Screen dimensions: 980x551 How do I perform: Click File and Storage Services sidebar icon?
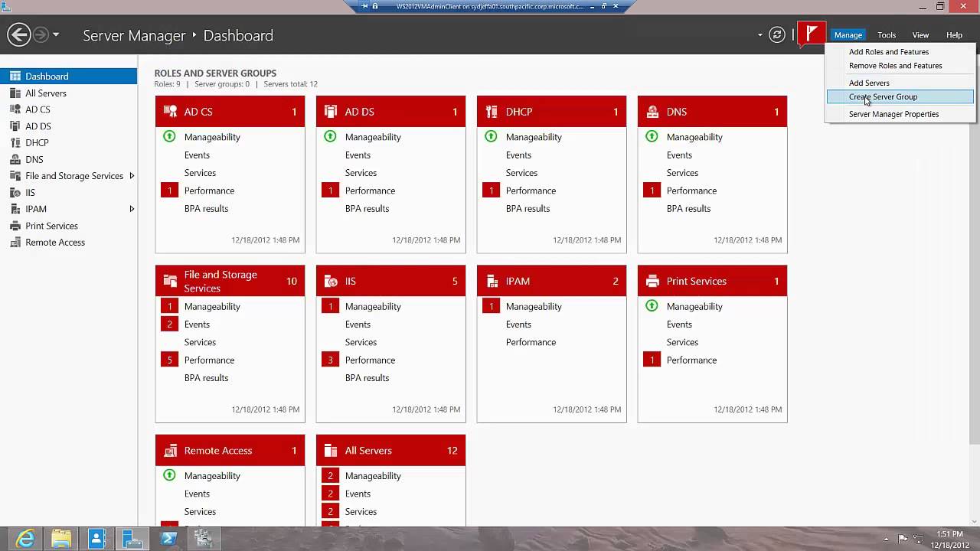tap(15, 176)
